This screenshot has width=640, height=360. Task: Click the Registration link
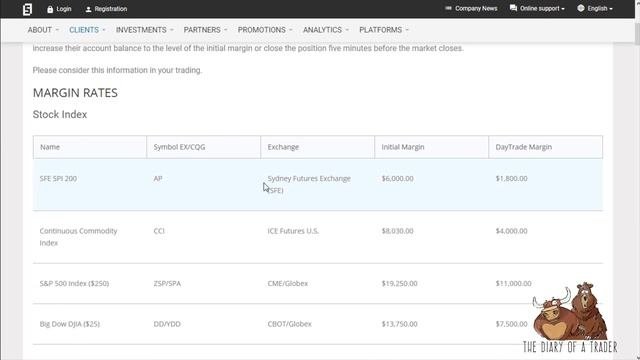[110, 9]
